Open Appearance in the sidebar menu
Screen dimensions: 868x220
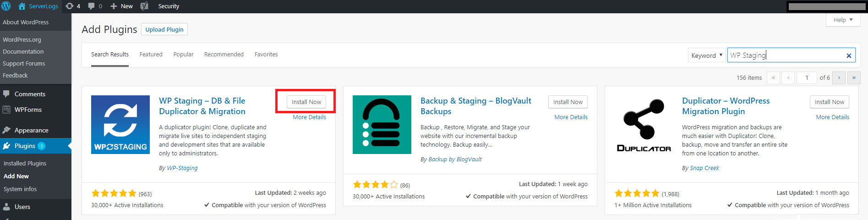31,130
